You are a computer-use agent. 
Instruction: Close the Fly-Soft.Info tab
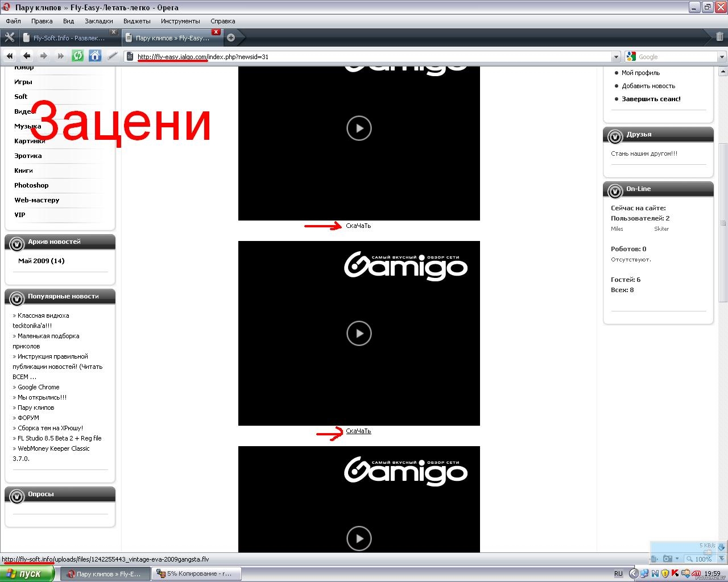(x=113, y=32)
